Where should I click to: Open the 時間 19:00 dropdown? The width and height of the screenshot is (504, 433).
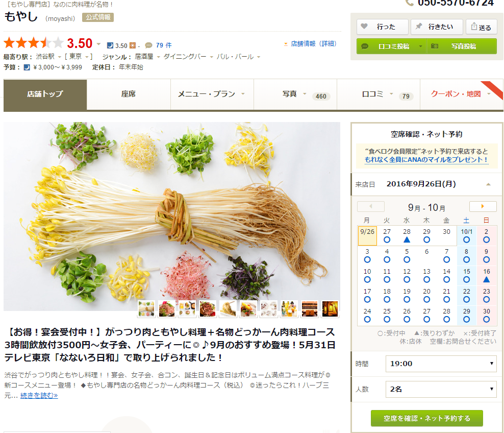[x=441, y=364]
